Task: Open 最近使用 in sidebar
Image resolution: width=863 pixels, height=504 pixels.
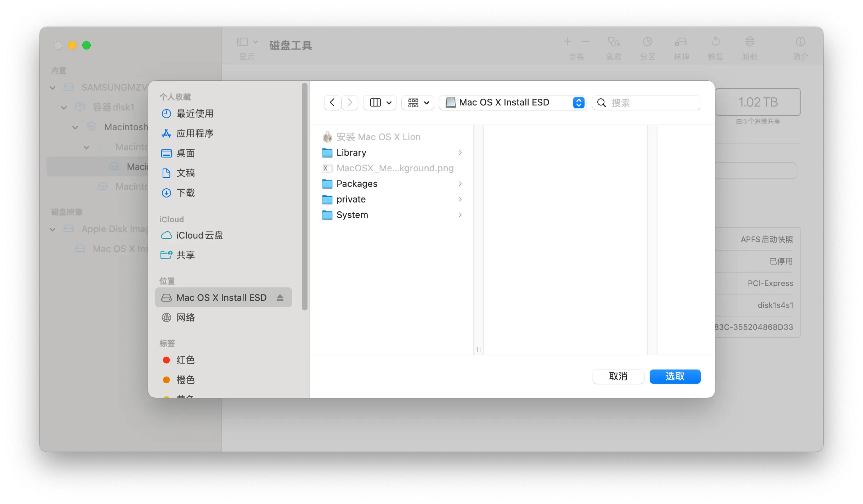Action: 223,114
